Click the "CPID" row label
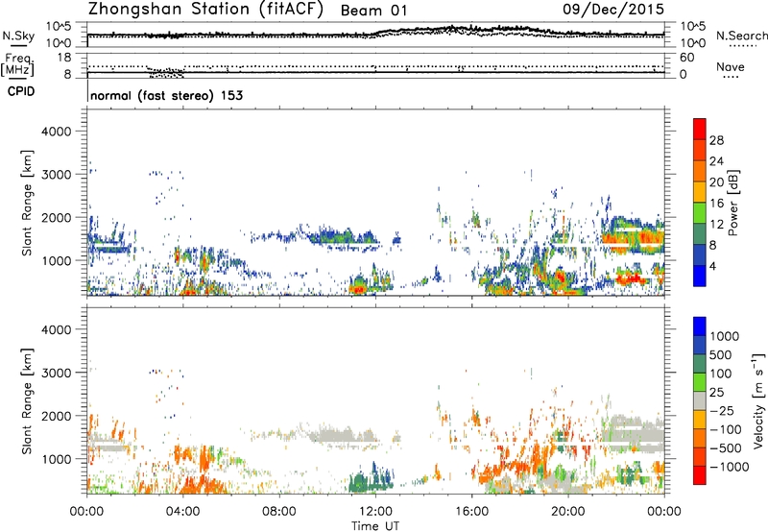This screenshot has width=768, height=532. [21, 91]
